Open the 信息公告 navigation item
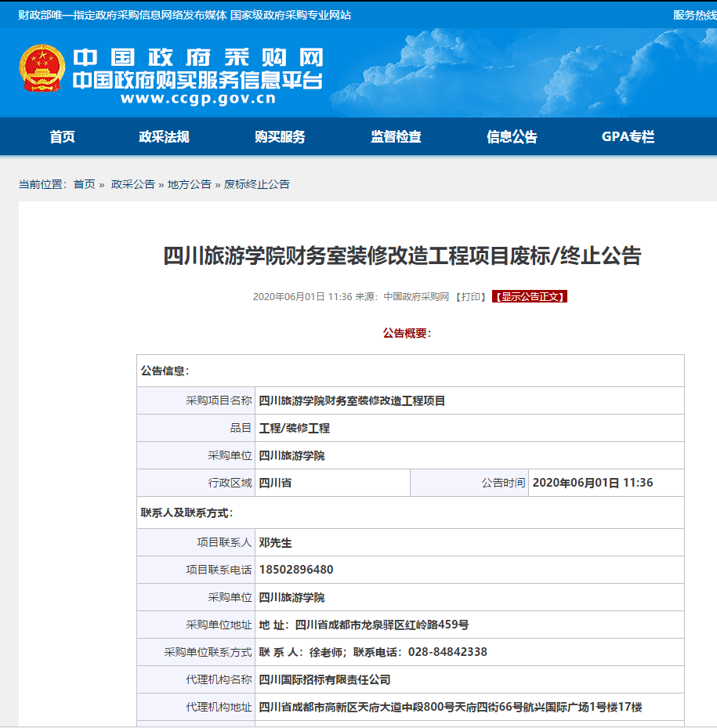717x728 pixels. [512, 136]
